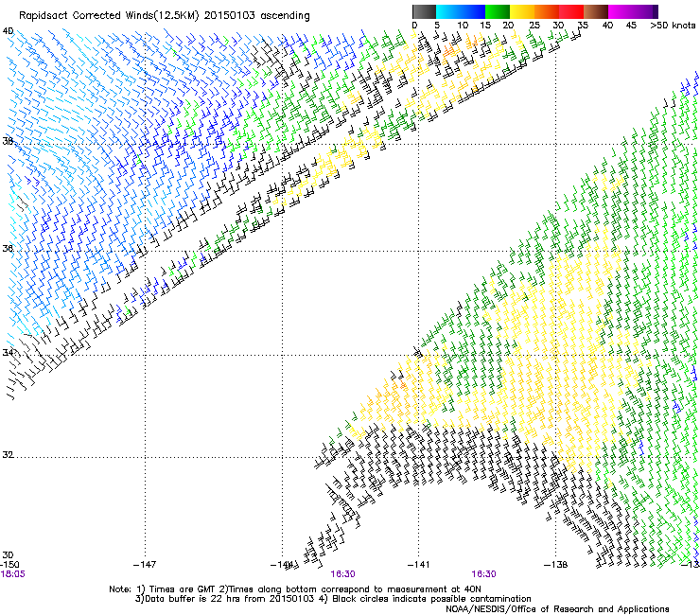Viewport: 700px width, 615px height.
Task: Click the latitude label 40
Action: pos(8,31)
